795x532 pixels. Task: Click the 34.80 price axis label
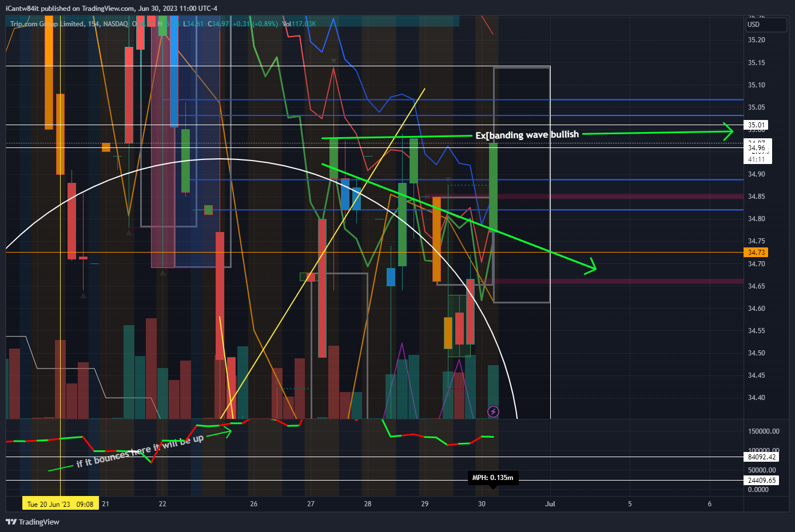tap(756, 219)
